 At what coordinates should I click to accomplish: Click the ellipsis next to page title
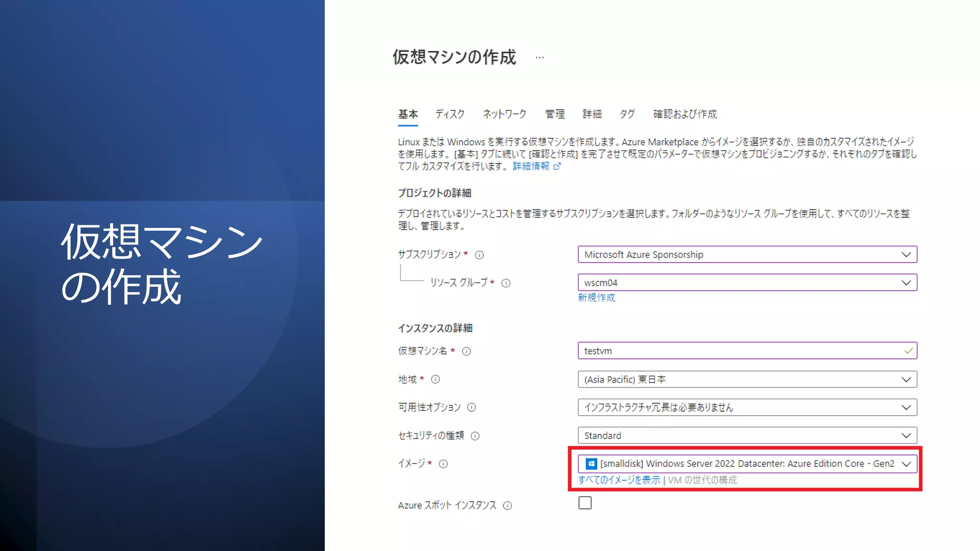pos(540,57)
